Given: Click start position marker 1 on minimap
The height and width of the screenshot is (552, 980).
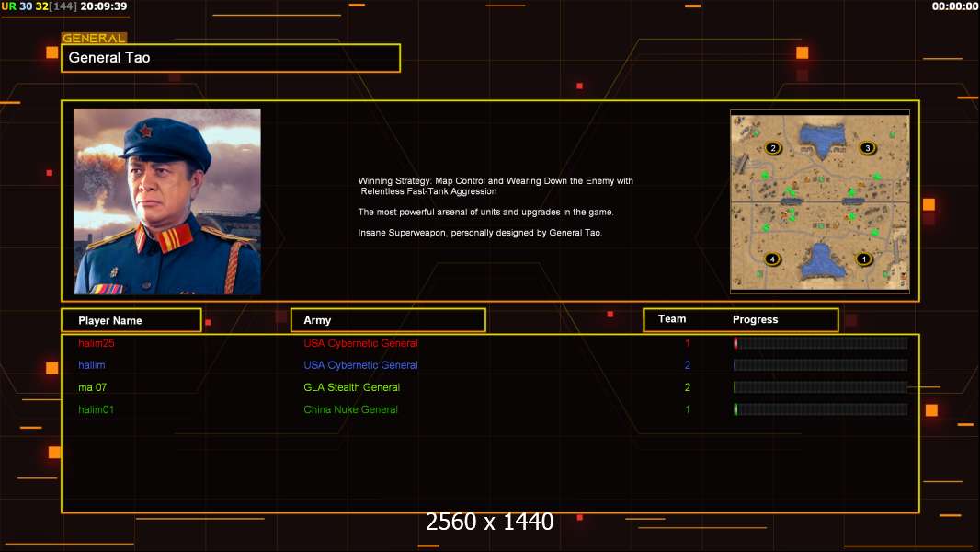Looking at the screenshot, I should (x=864, y=259).
